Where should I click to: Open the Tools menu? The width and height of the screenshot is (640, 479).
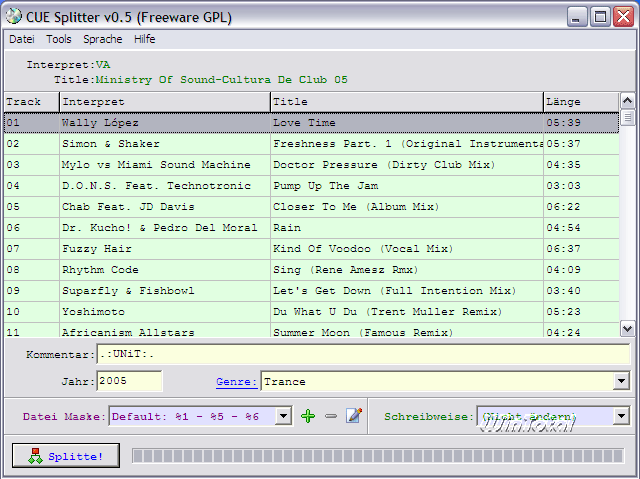[59, 39]
